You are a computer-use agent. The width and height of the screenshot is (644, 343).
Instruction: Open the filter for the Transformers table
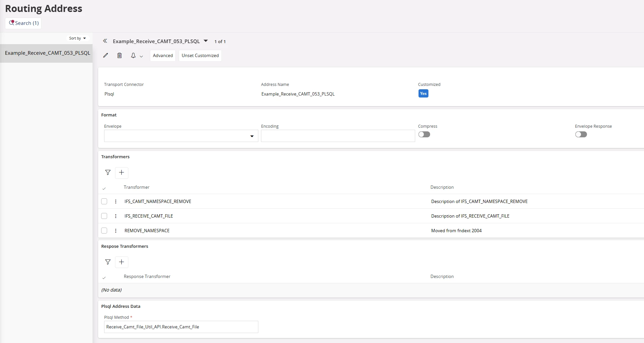[x=108, y=172]
